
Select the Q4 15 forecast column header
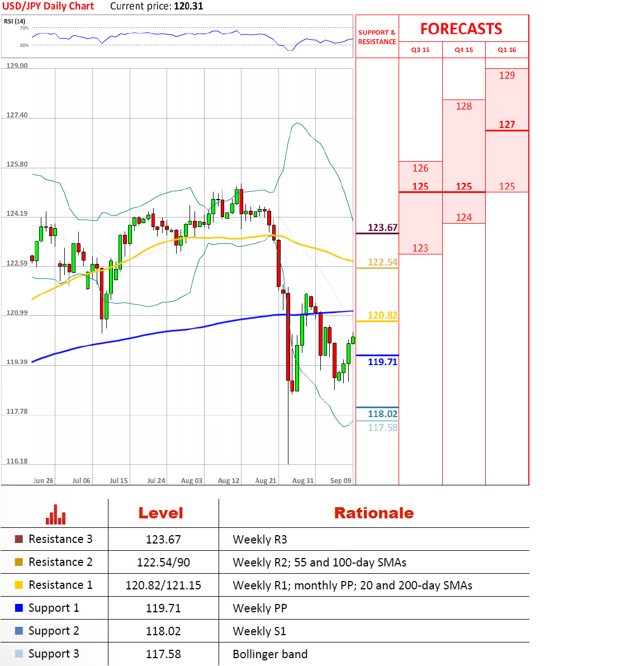coord(463,50)
